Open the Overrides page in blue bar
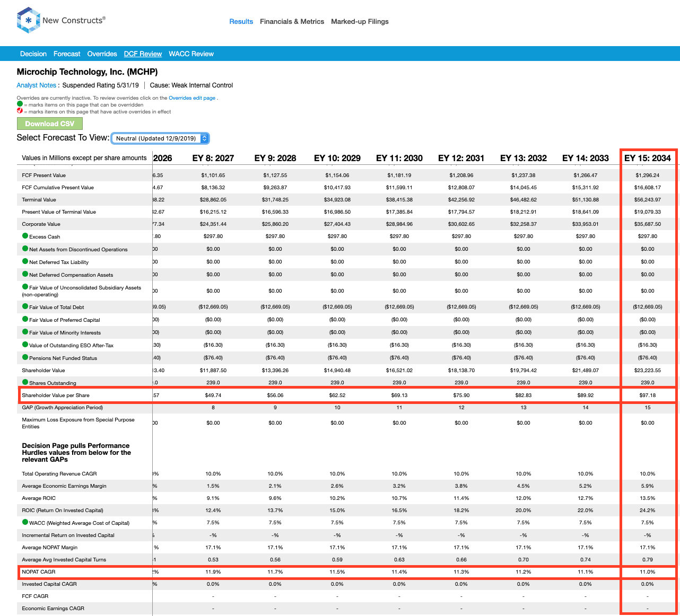 pyautogui.click(x=102, y=54)
